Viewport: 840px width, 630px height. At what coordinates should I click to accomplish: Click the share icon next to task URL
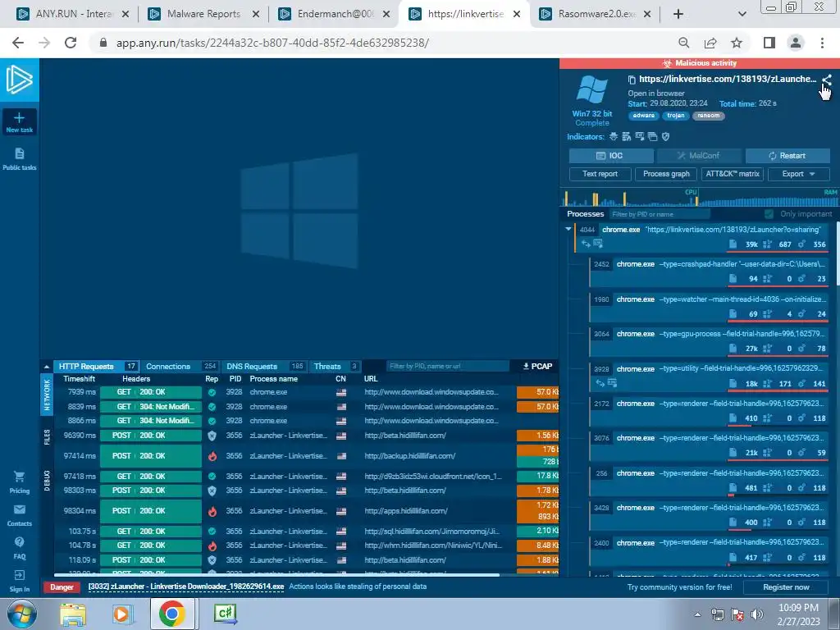(827, 80)
